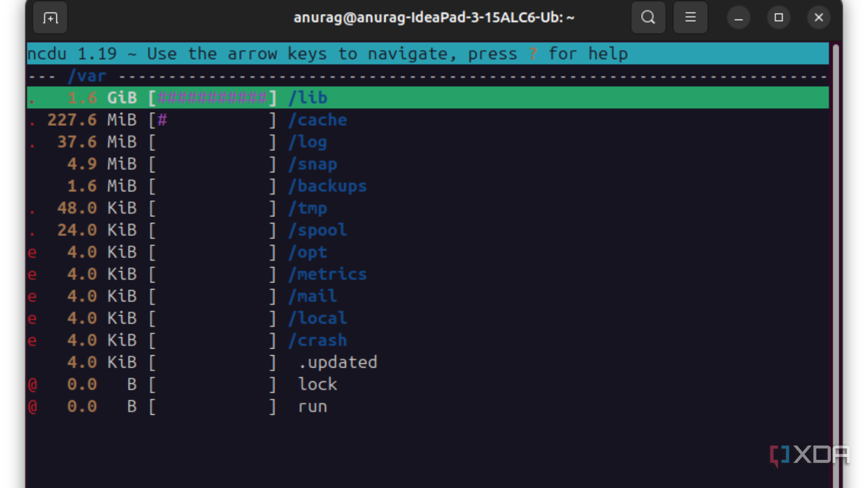Click the question mark help key hint
Screen dimensions: 868x488
[533, 54]
